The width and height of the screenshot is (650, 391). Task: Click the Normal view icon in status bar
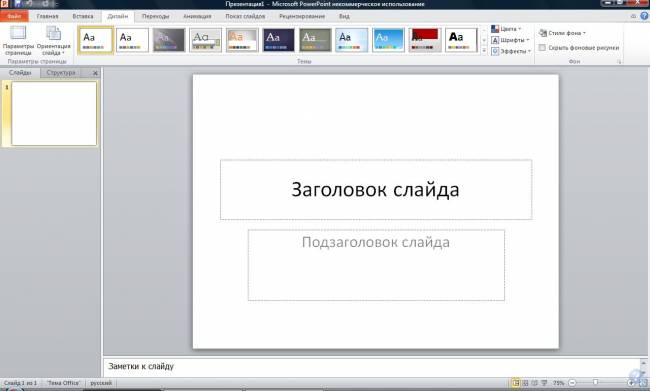tap(516, 383)
